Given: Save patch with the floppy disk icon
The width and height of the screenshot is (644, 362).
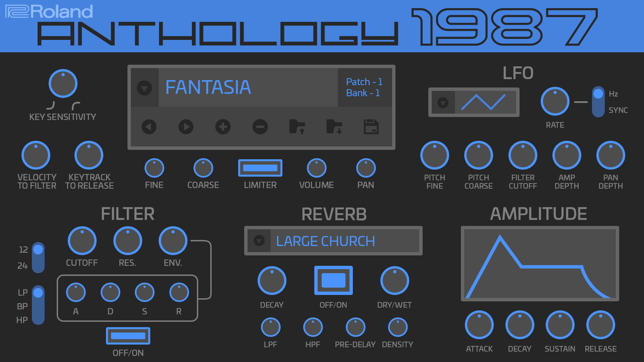Looking at the screenshot, I should point(371,127).
